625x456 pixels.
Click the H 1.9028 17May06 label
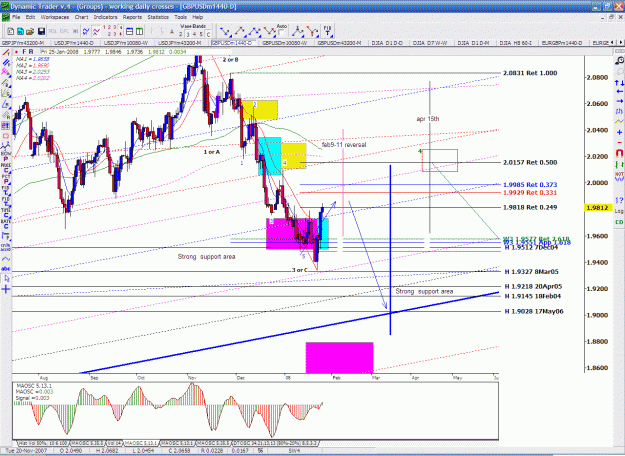534,311
